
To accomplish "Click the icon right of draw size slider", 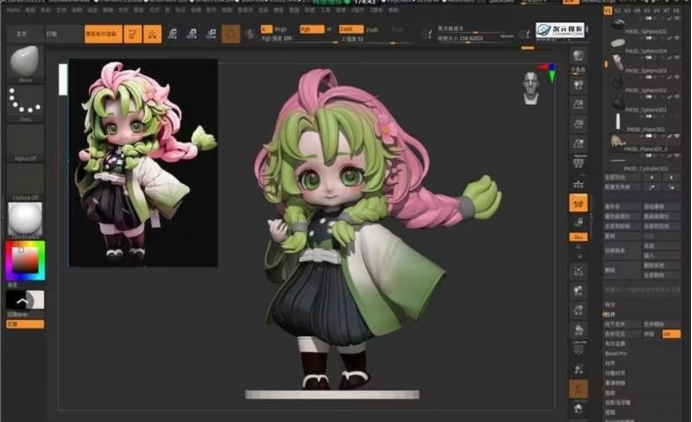I will point(524,34).
